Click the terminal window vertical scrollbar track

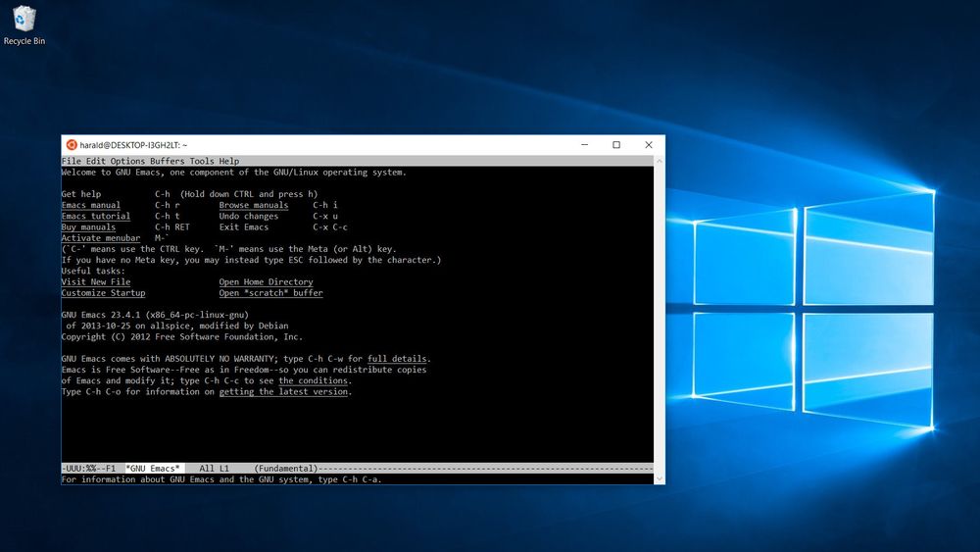[660, 320]
